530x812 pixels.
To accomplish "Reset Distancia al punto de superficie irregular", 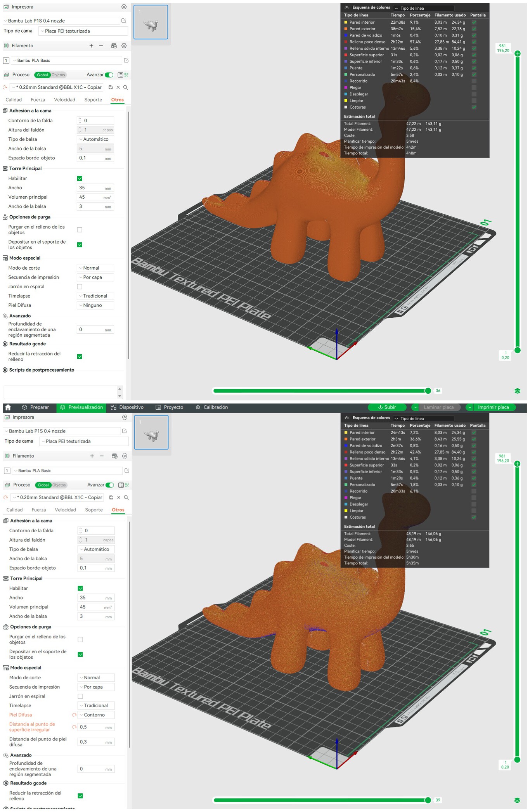I will (x=74, y=727).
